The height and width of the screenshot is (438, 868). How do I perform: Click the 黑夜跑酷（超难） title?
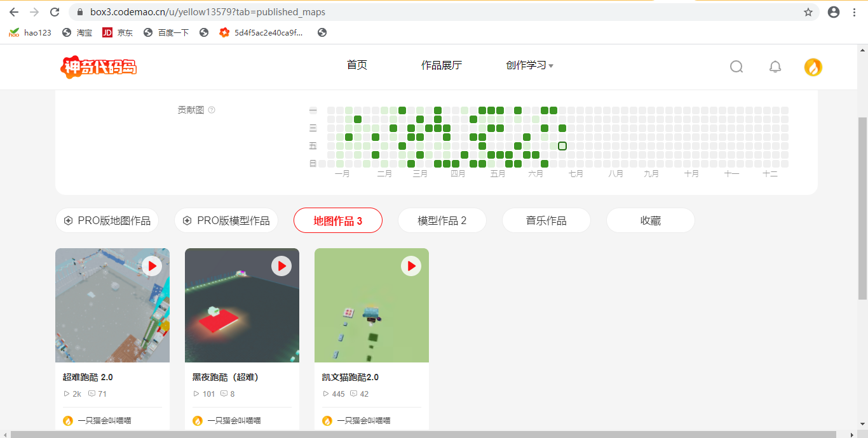pos(226,377)
